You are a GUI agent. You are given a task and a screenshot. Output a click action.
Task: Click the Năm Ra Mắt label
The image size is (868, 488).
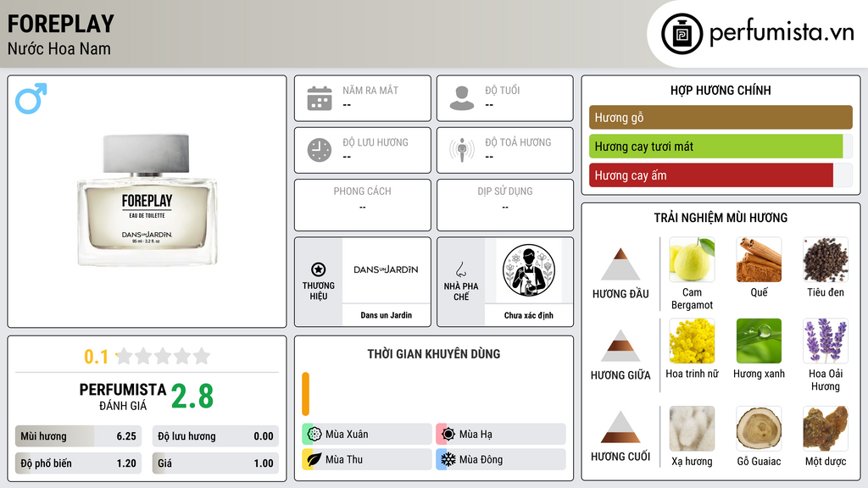point(370,90)
